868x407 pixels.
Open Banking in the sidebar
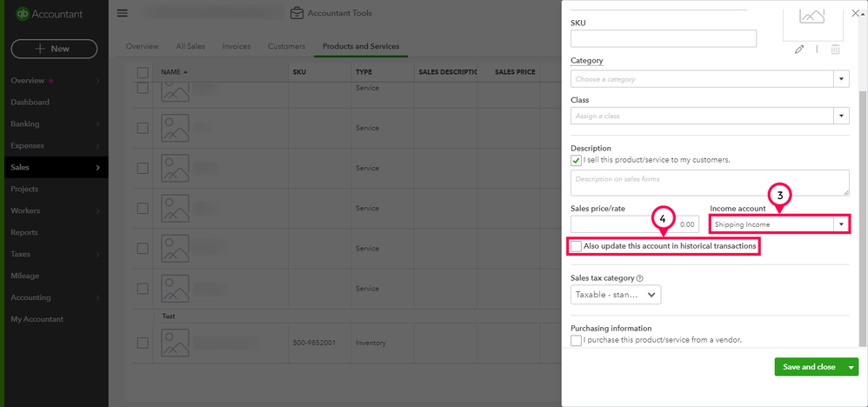point(25,123)
